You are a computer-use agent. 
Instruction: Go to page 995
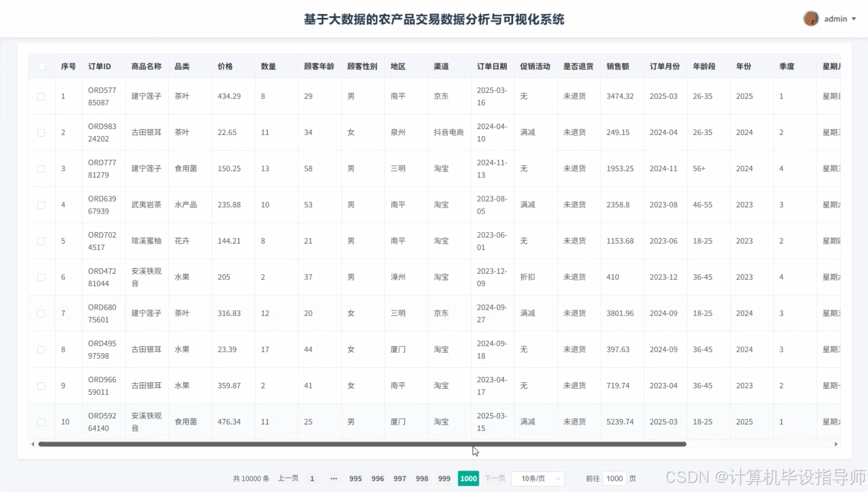coord(355,479)
